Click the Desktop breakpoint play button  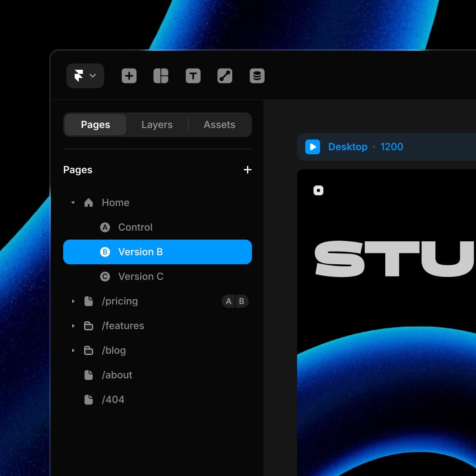pyautogui.click(x=313, y=147)
